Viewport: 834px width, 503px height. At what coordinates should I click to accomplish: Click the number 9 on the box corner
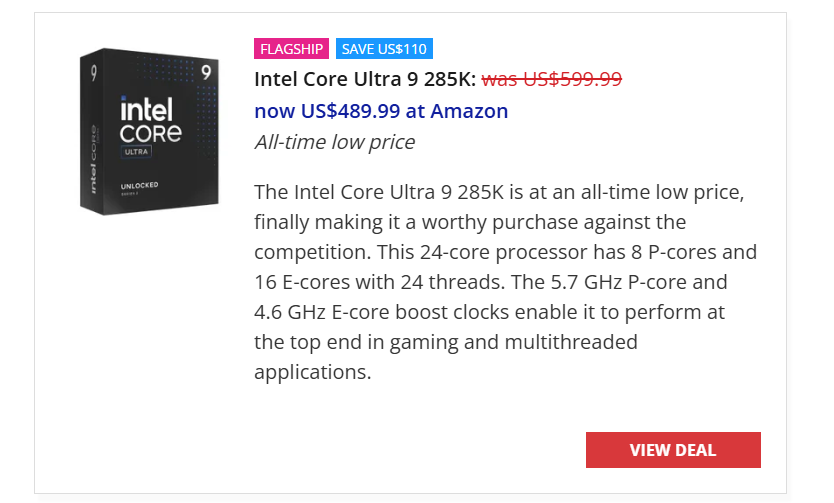205,72
